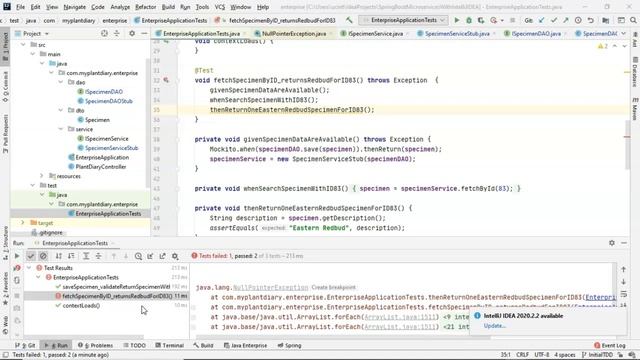The height and width of the screenshot is (360, 640).
Task: Expand the target folder
Action: tap(23, 223)
